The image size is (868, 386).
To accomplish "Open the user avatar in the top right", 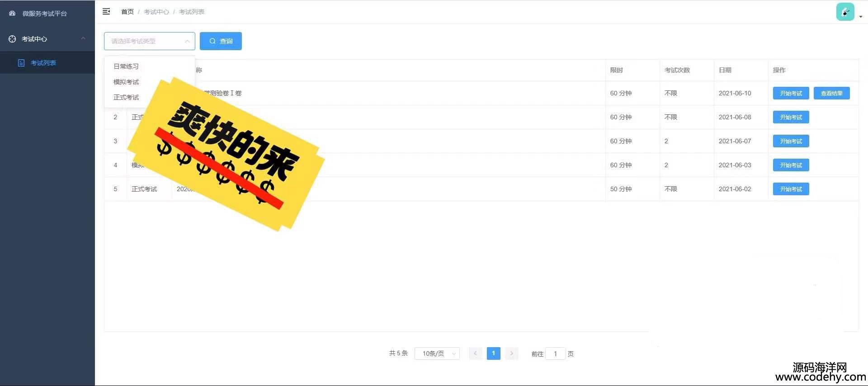I will point(845,12).
